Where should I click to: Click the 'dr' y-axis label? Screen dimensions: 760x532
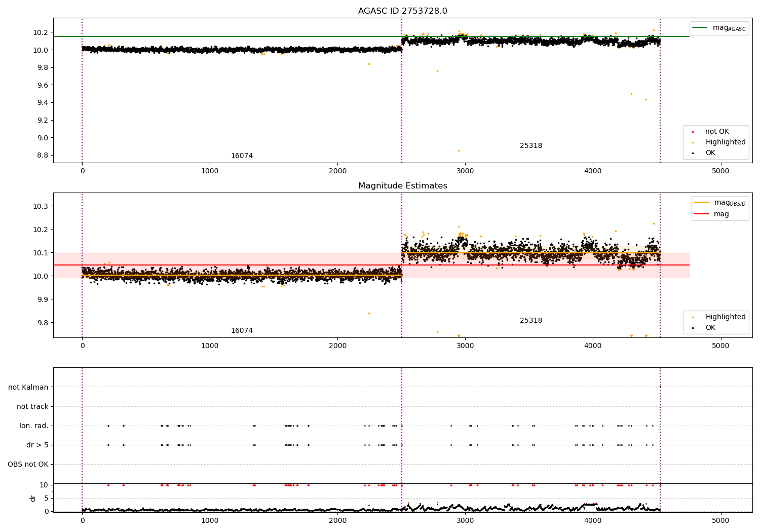coord(33,498)
